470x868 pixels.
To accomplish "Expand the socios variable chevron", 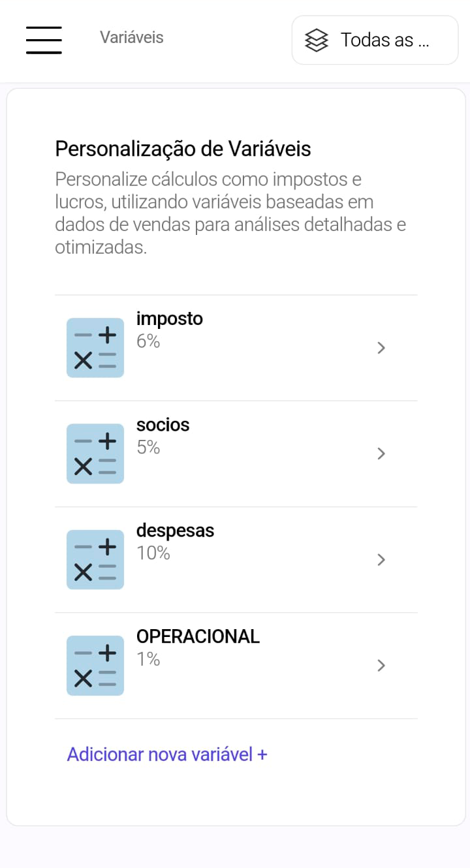I will [381, 454].
